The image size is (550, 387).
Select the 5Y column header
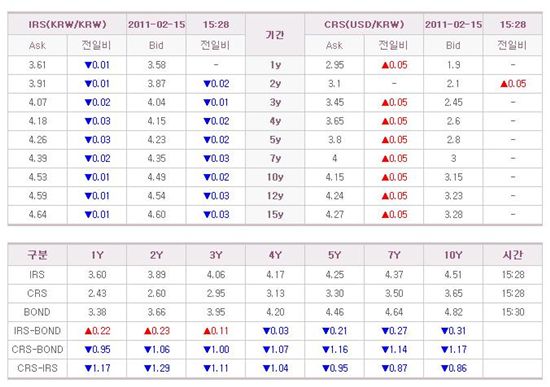334,255
